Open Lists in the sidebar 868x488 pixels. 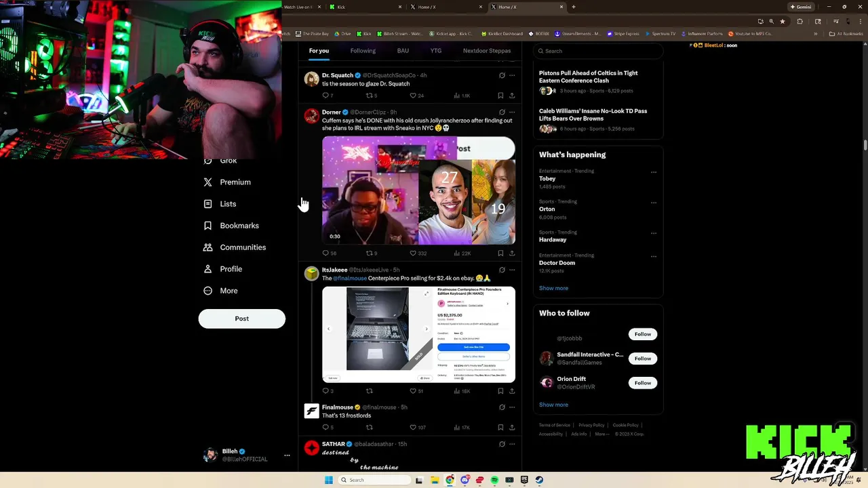pos(220,204)
